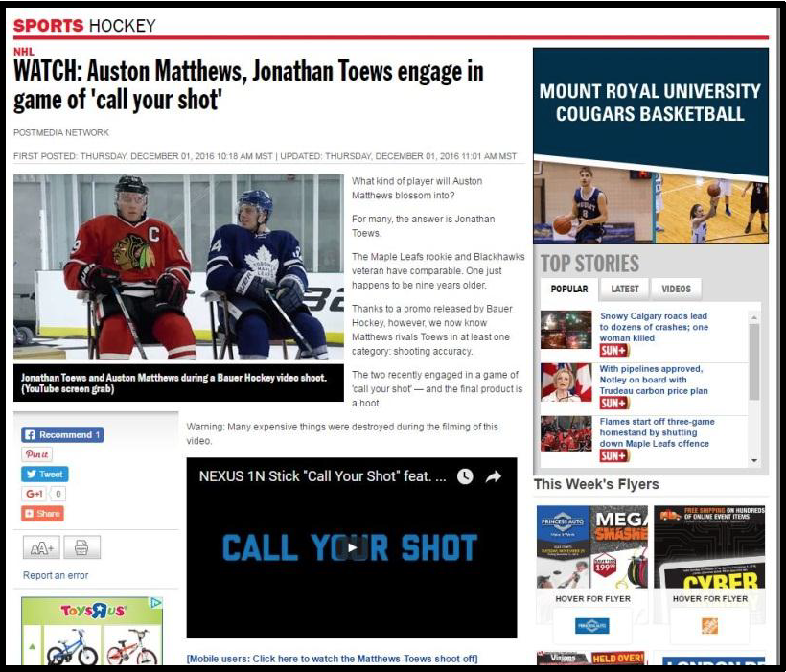Open Snowy Calgary roads story
The image size is (786, 672).
click(654, 327)
